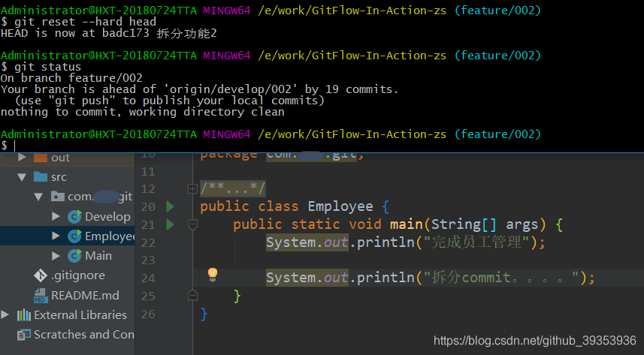Expand the folded comment on line 12
The height and width of the screenshot is (355, 644).
pyautogui.click(x=192, y=189)
